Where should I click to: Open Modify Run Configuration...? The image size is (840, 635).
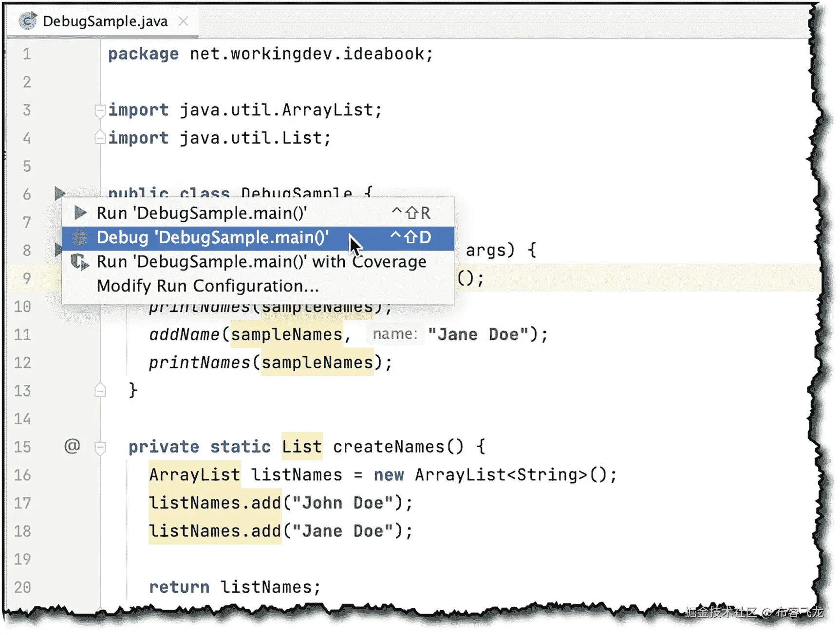[206, 286]
